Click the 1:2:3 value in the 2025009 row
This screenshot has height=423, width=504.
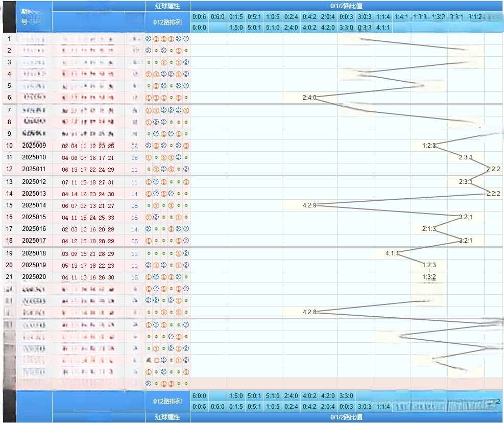point(429,146)
